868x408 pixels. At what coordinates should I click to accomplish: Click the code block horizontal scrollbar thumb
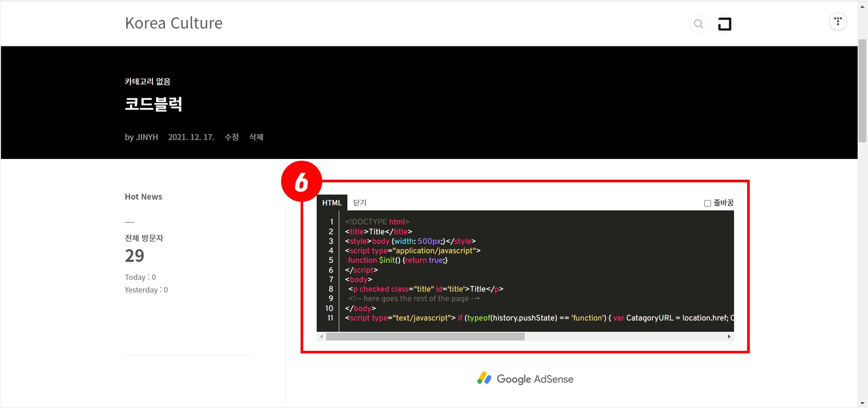pyautogui.click(x=425, y=337)
